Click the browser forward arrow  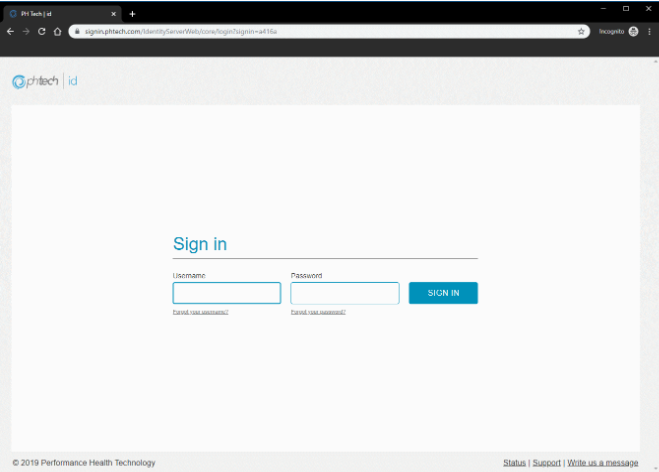[26, 31]
